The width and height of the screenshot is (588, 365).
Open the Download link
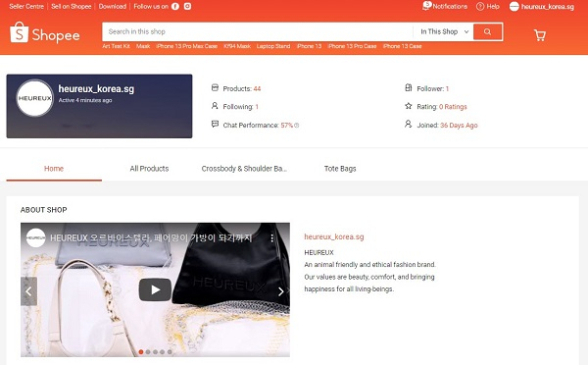pos(113,7)
